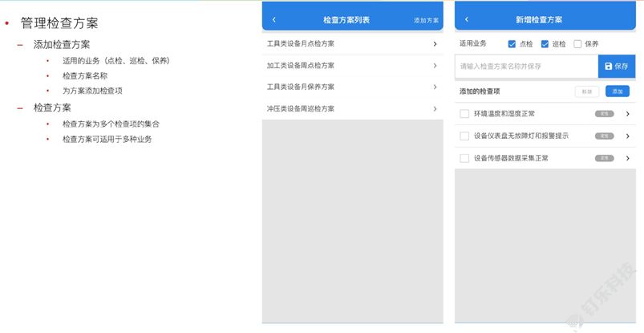
Task: Expand chevron of 设备传感器数据采集正常 row
Action: [x=628, y=158]
